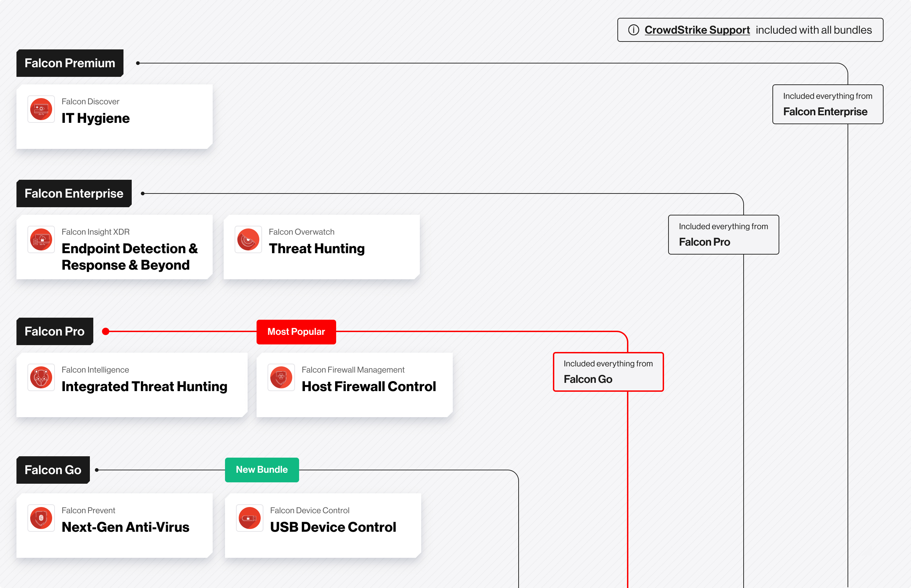Open the CrowdStrike Support link
This screenshot has width=911, height=588.
click(697, 30)
